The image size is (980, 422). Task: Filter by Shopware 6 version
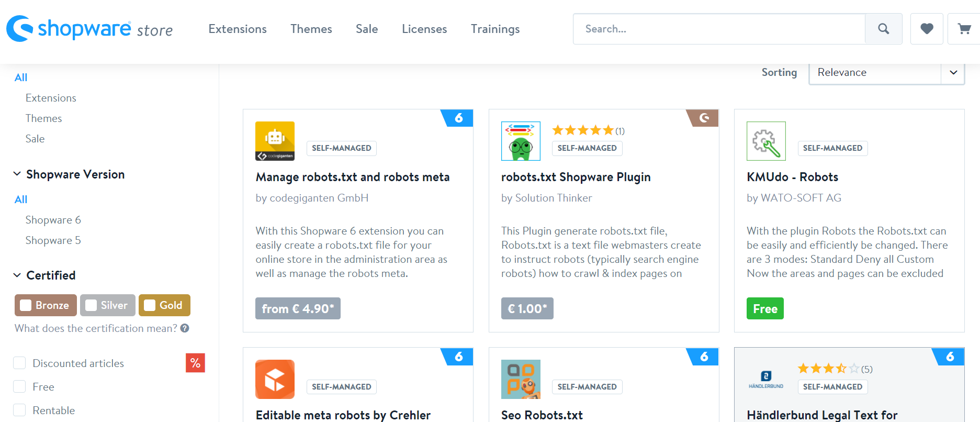[x=53, y=220]
